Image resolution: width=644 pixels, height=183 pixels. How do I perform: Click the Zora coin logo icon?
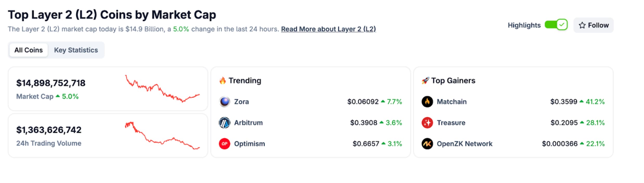click(224, 102)
